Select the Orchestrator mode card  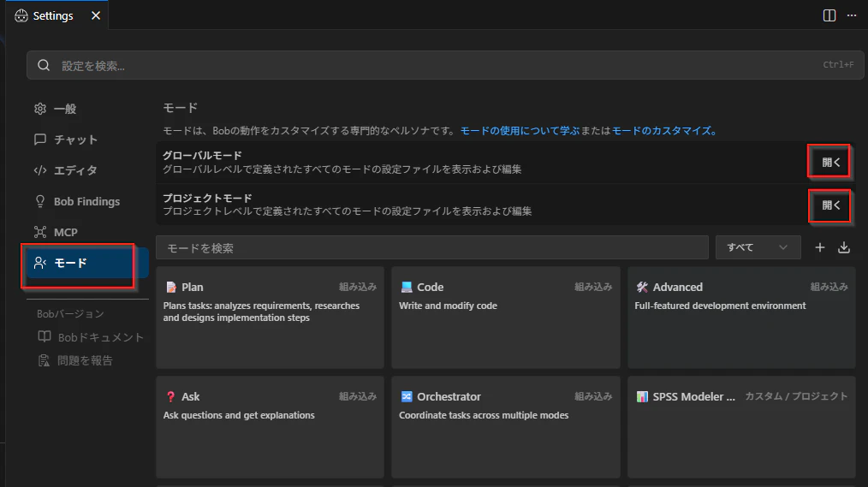click(x=505, y=427)
